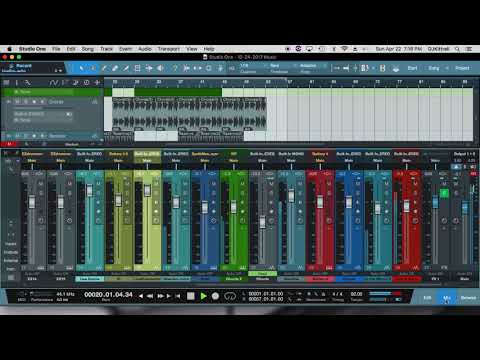Click the transport time display 00020.01.04.34

pyautogui.click(x=108, y=295)
